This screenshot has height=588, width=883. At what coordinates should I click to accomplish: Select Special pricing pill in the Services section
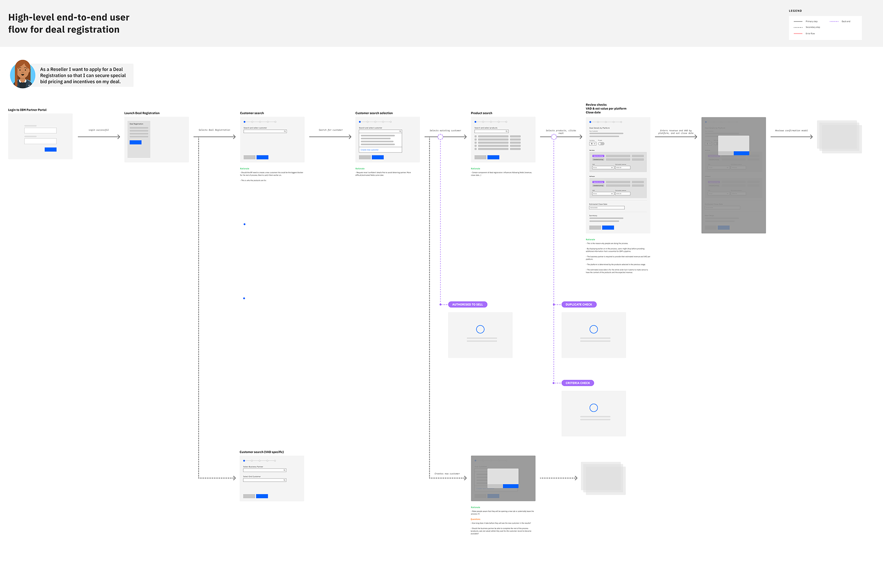click(598, 156)
